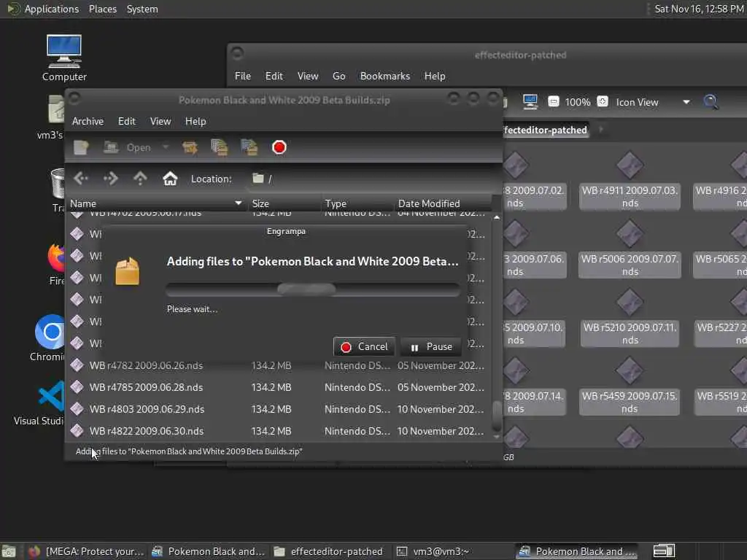Select WB r4822 2009.06.30.nds row
The width and height of the screenshot is (747, 560).
pyautogui.click(x=279, y=432)
